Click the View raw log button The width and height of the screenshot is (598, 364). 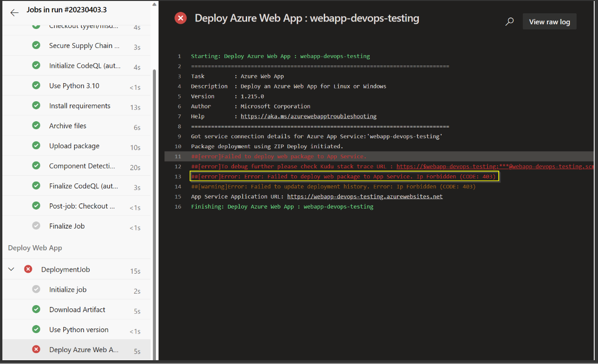coord(550,21)
